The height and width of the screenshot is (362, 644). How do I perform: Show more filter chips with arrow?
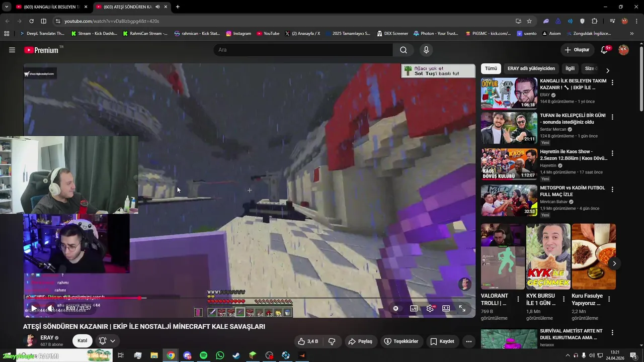[x=607, y=70]
